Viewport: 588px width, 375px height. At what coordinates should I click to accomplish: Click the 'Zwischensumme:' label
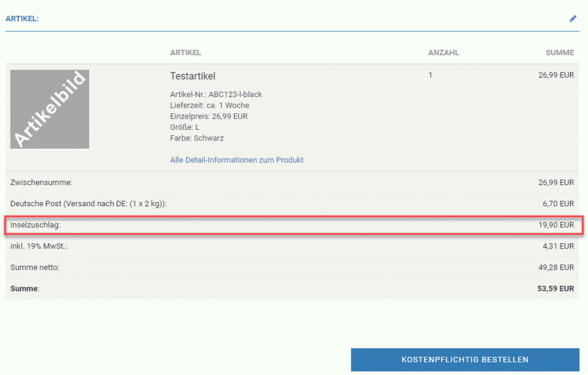pyautogui.click(x=41, y=183)
